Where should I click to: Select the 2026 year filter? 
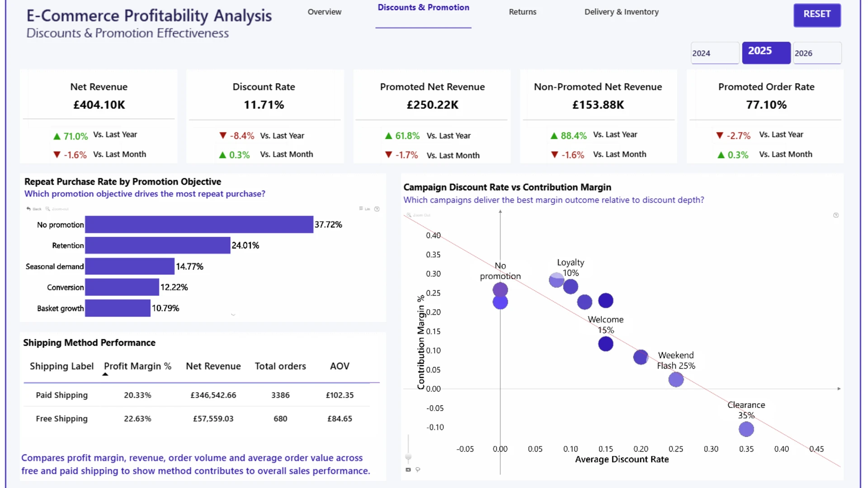click(x=817, y=53)
